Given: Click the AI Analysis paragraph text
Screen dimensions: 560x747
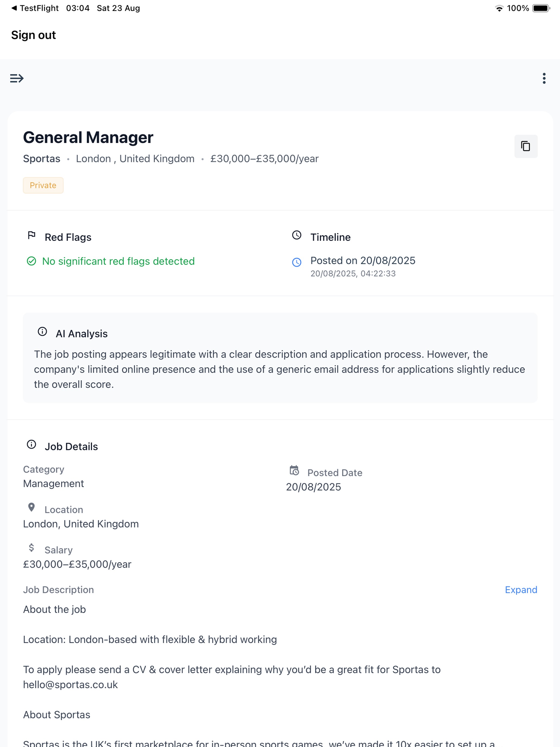Looking at the screenshot, I should click(279, 369).
